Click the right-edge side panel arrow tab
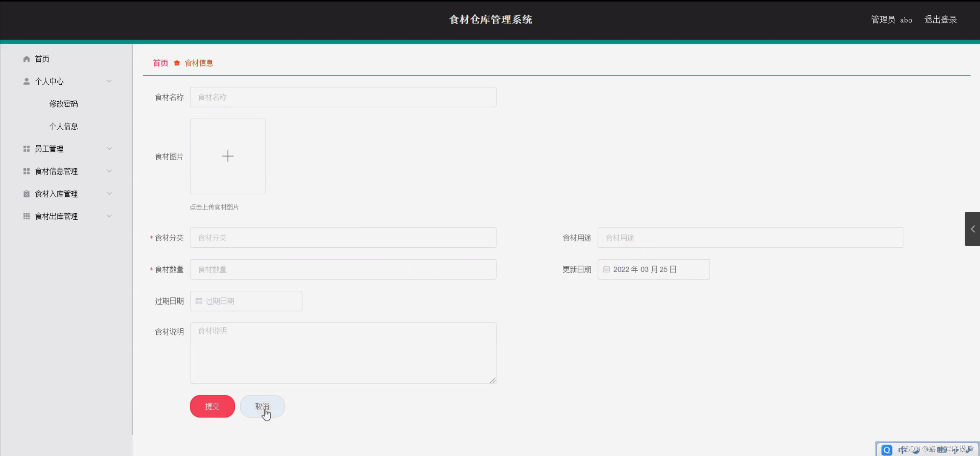Image resolution: width=980 pixels, height=456 pixels. pos(972,229)
